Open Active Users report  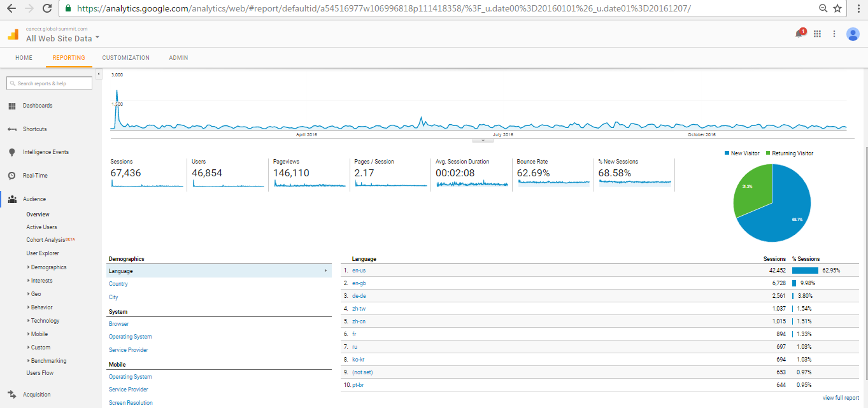pos(41,227)
